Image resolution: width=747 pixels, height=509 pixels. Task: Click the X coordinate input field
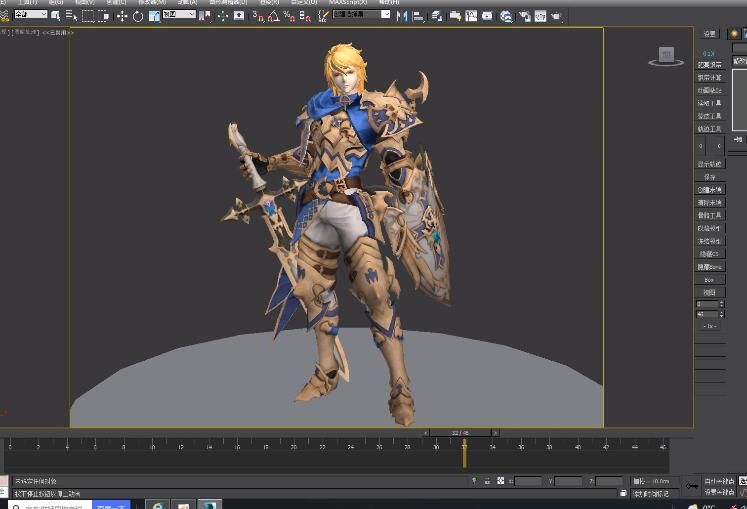click(x=528, y=481)
